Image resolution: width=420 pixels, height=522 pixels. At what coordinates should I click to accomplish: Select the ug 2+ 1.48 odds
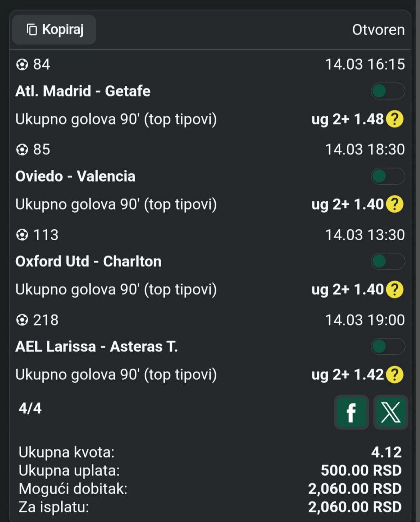pos(347,119)
